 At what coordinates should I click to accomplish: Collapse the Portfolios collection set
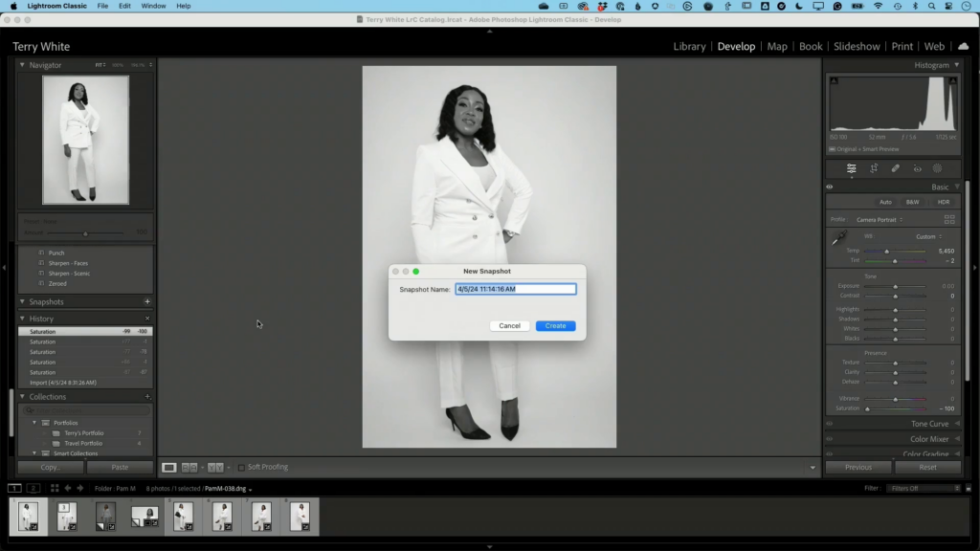click(34, 423)
